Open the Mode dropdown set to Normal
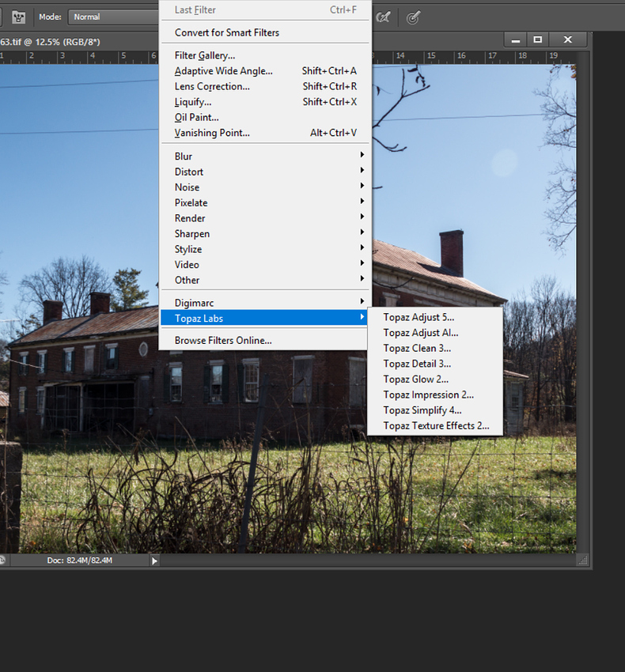This screenshot has height=672, width=625. pos(111,17)
